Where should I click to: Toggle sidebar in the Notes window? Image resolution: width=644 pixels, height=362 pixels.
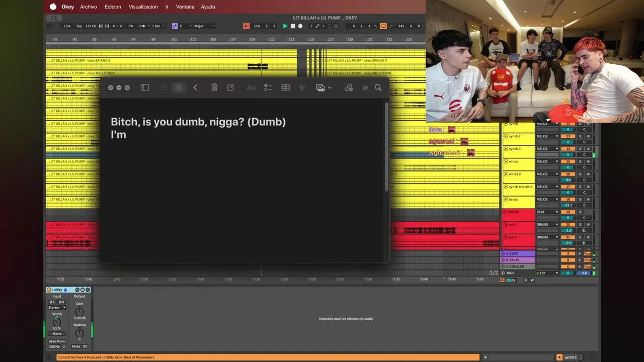point(145,87)
